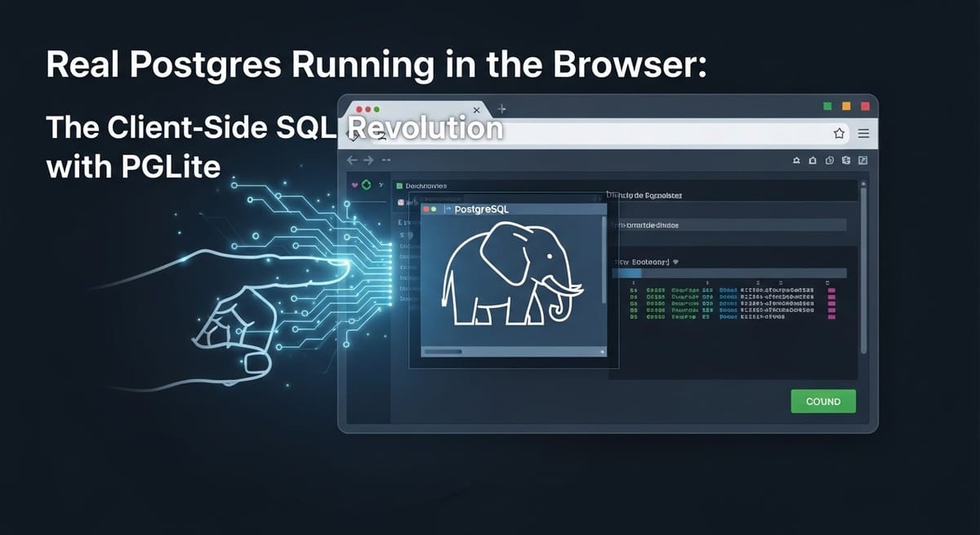
Task: Click the page's right-edge vertical scrollbar
Action: [863, 265]
